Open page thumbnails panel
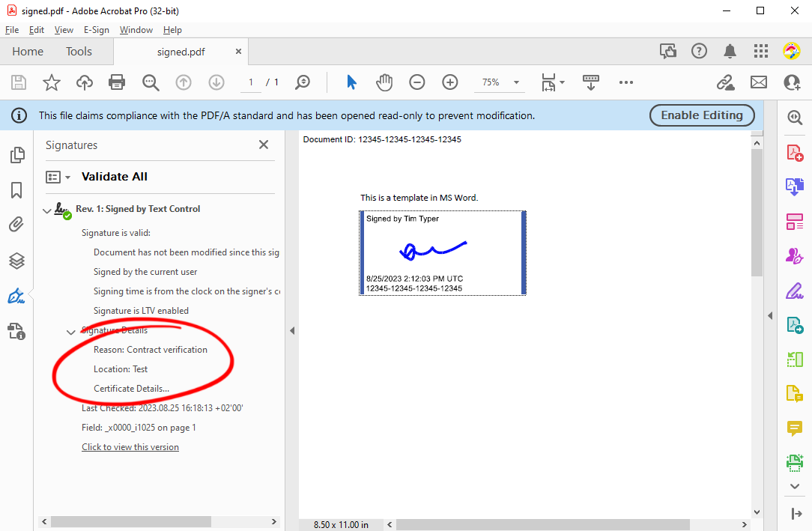This screenshot has width=812, height=531. click(x=17, y=155)
